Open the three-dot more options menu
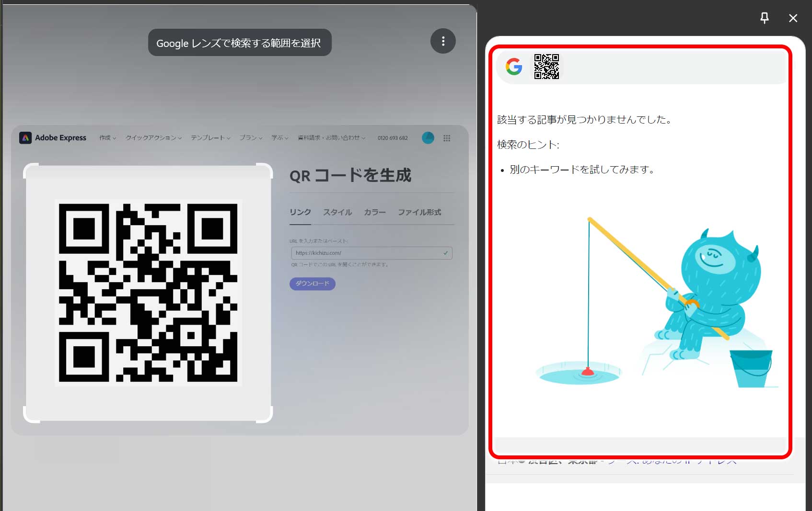 click(443, 41)
